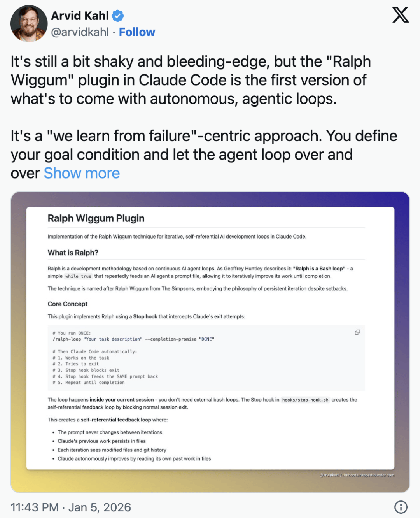Click Arvid Kahl's profile avatar photo
This screenshot has height=518, width=420.
29,24
